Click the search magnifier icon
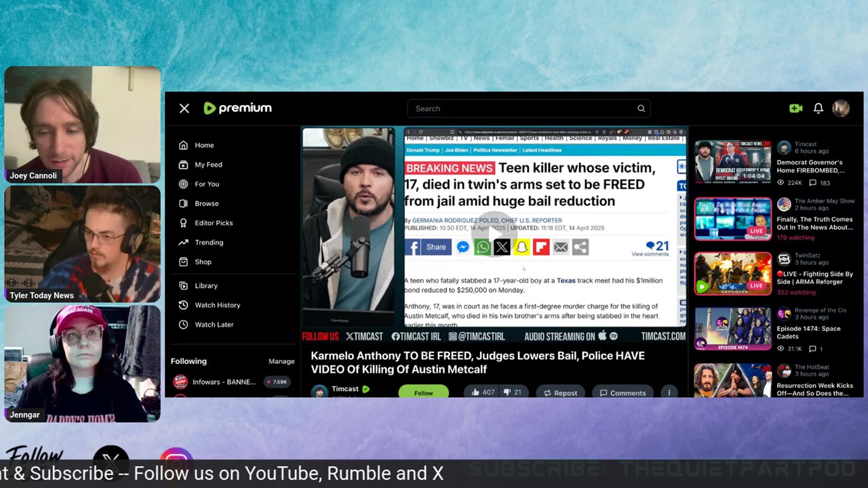 (641, 108)
